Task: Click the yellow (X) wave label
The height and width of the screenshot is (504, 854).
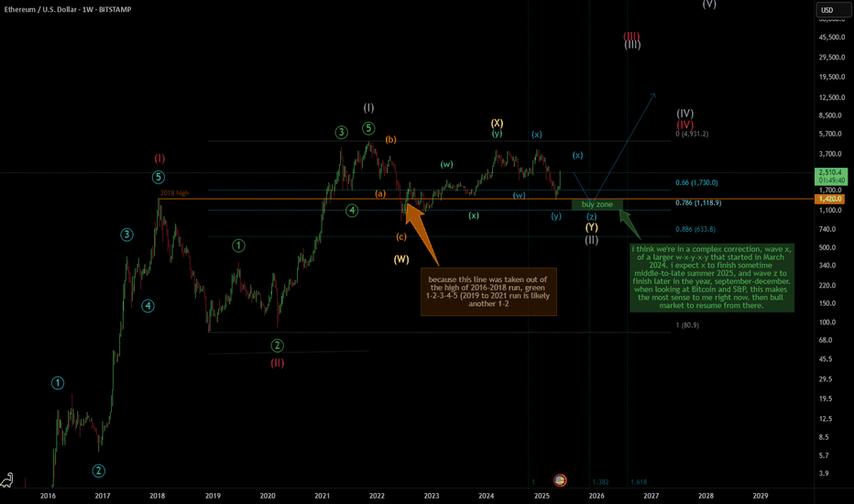Action: point(497,123)
